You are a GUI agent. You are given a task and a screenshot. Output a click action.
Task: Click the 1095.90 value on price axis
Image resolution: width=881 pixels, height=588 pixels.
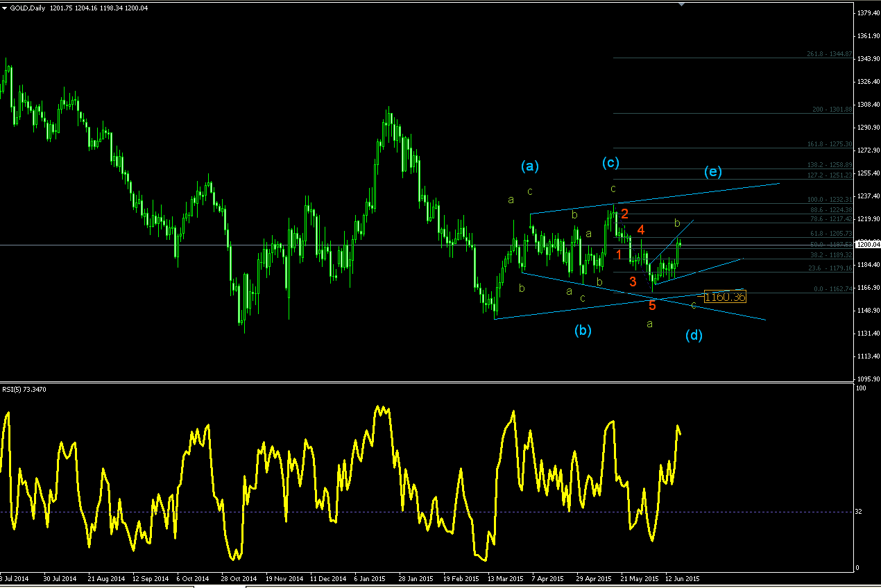[868, 379]
